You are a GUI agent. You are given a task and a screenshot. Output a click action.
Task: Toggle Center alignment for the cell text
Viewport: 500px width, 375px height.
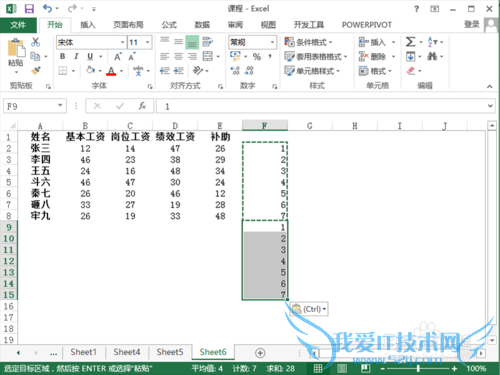coord(178,56)
